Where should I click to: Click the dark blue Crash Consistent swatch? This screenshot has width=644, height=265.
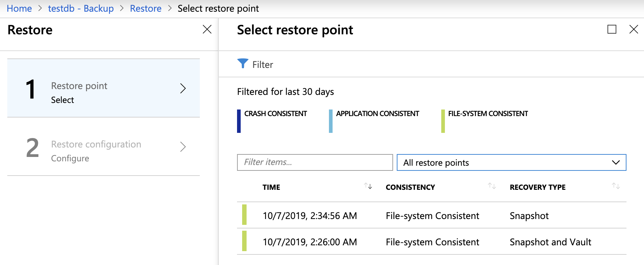click(x=239, y=121)
